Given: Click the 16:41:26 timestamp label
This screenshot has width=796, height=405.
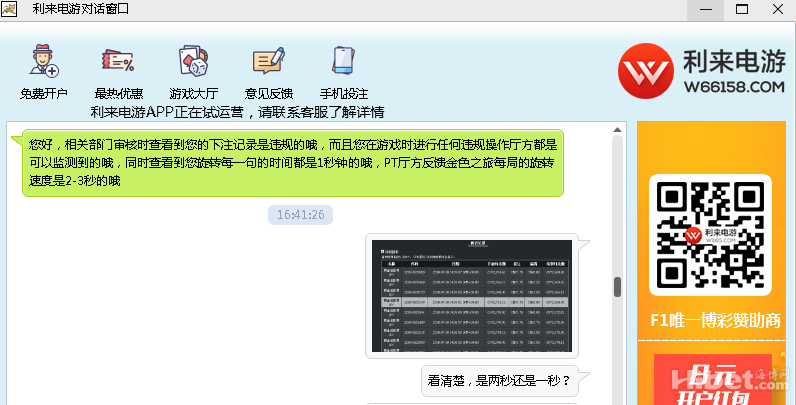Looking at the screenshot, I should point(300,215).
